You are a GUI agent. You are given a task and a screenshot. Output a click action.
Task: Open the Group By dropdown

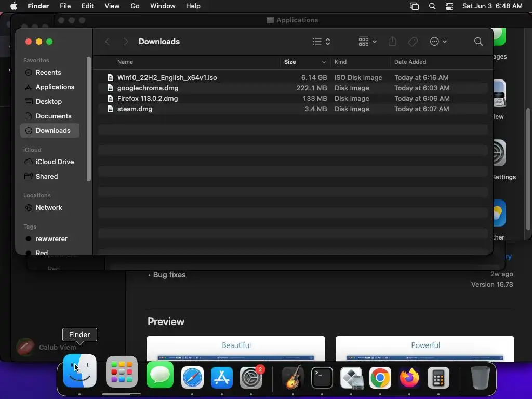click(368, 42)
